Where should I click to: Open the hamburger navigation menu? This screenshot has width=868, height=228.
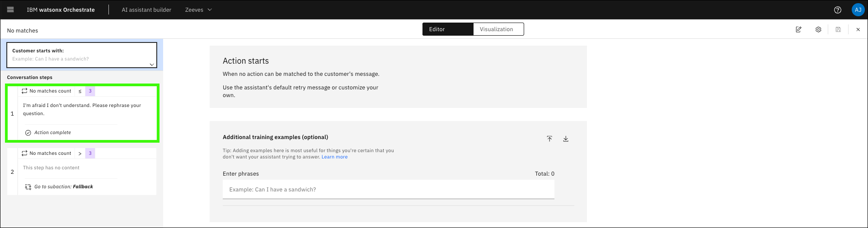click(x=10, y=9)
